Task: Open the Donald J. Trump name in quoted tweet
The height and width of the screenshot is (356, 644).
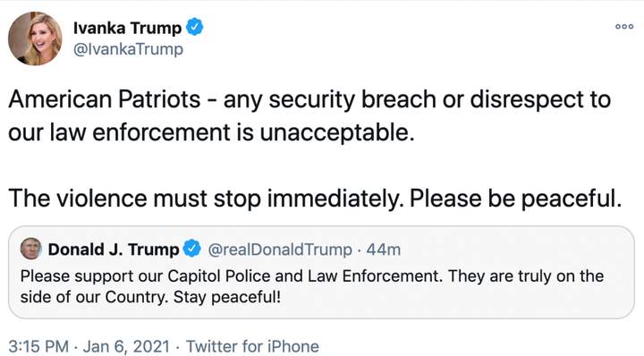Action: [x=114, y=250]
